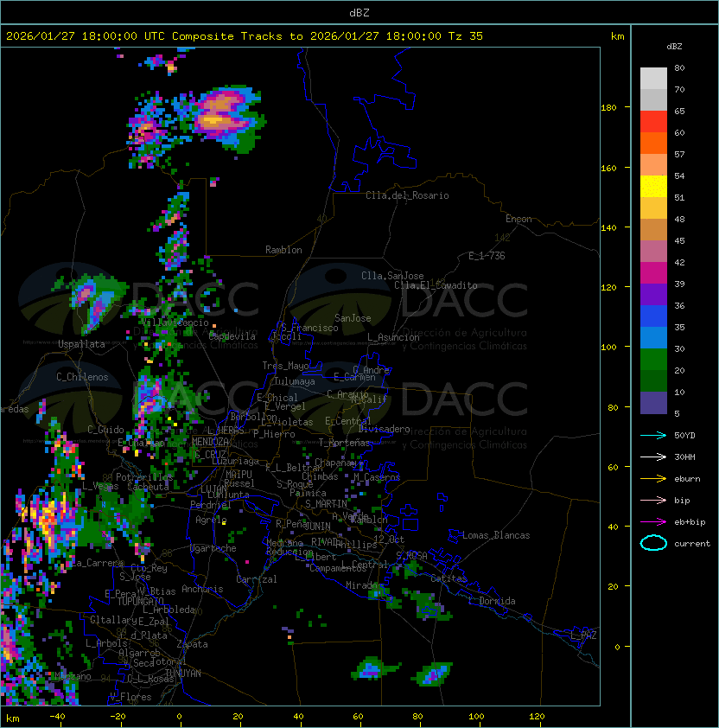Select the slate 10 dBZ legend swatch
Viewport: 719px width, 728px height.
pyautogui.click(x=653, y=403)
